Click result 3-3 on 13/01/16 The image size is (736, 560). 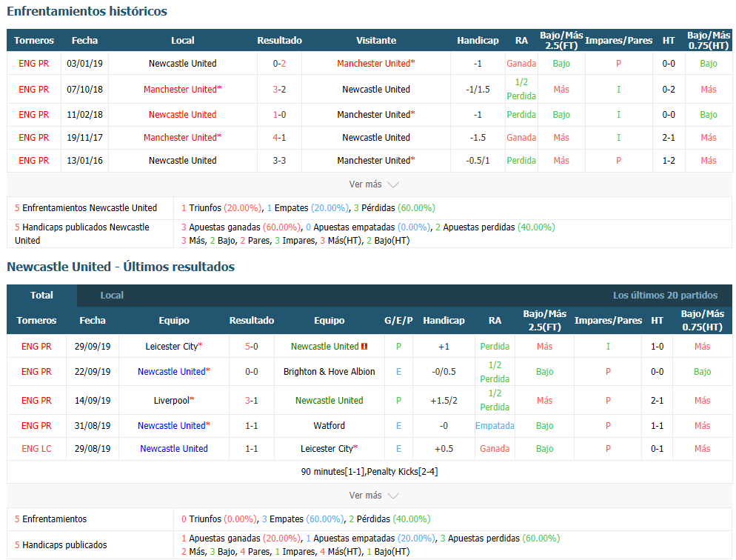click(x=279, y=161)
